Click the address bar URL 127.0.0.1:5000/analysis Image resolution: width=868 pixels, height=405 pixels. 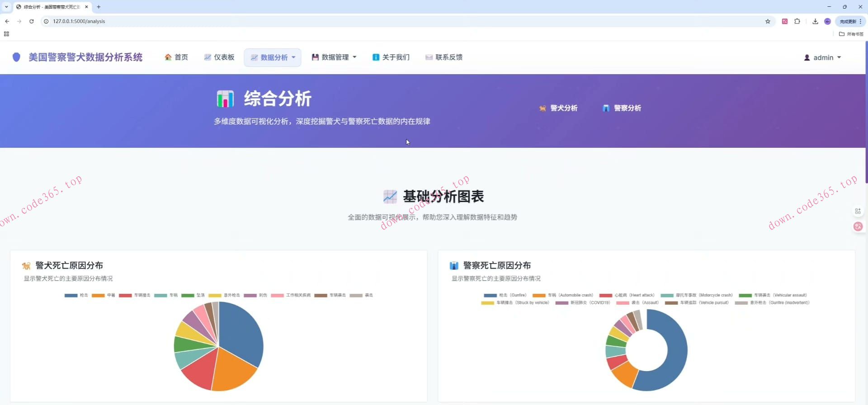click(x=79, y=21)
